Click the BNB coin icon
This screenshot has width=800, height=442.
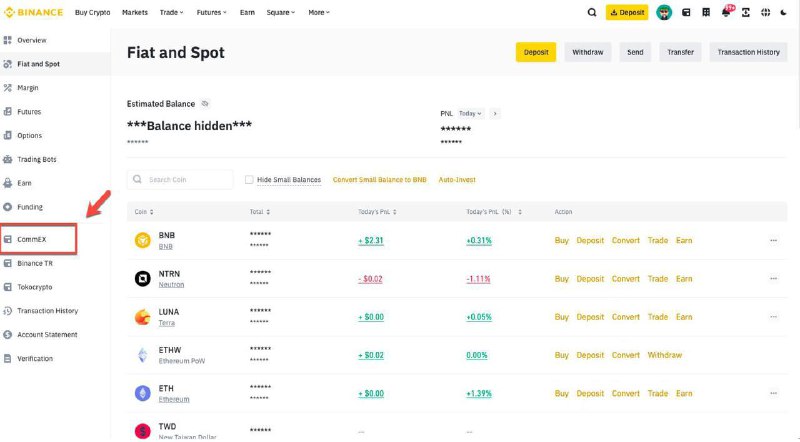[x=142, y=240]
